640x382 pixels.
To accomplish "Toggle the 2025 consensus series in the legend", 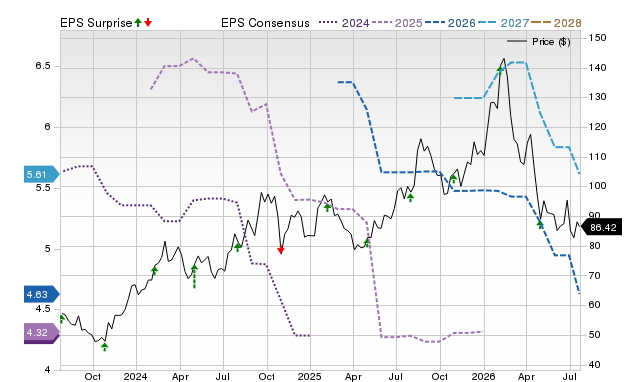I will pos(397,23).
